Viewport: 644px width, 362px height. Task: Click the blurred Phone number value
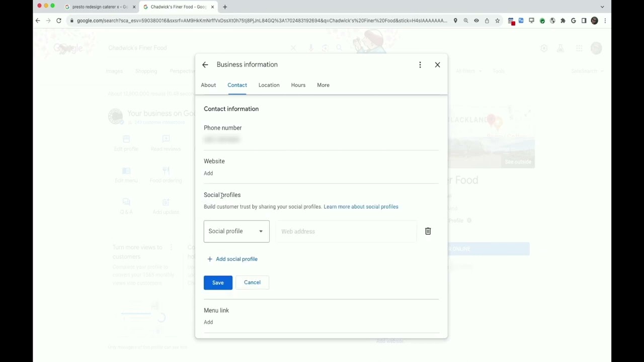coord(222,139)
